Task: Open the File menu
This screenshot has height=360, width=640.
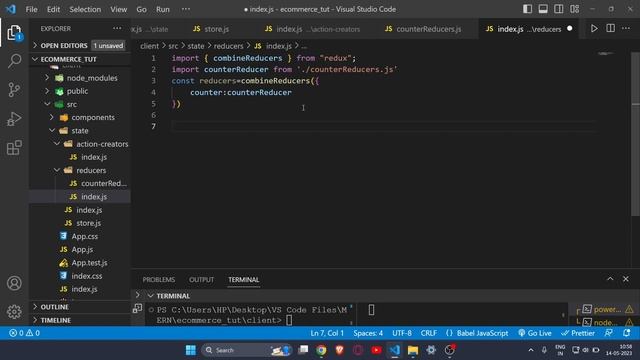Action: pos(31,9)
